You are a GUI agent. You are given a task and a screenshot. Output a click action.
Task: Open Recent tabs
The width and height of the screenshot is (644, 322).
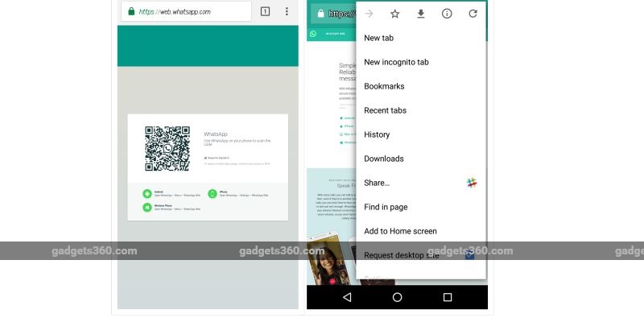pos(421,110)
